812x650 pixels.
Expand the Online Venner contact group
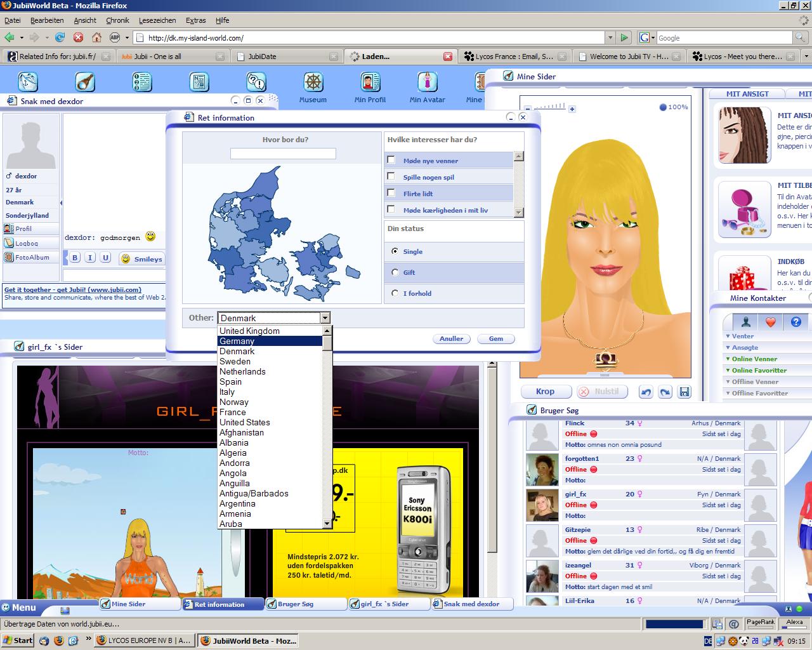point(754,359)
